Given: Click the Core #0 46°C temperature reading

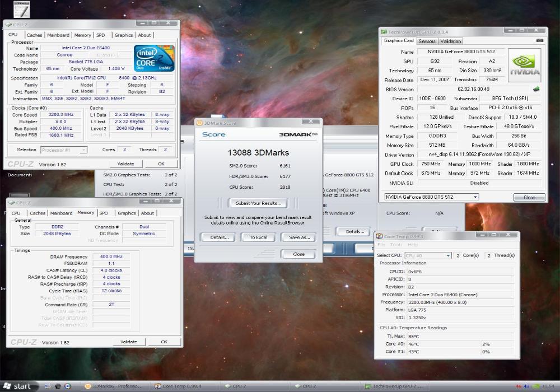Looking at the screenshot, I should [444, 344].
